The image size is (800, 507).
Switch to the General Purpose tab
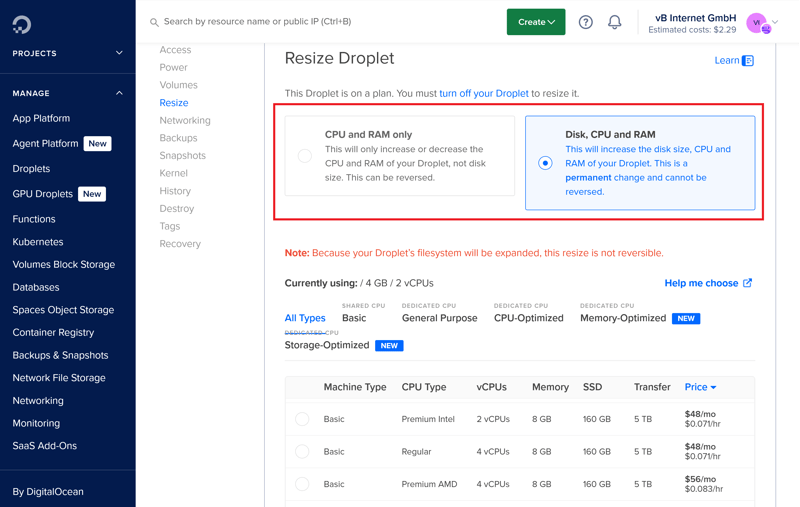click(x=439, y=318)
